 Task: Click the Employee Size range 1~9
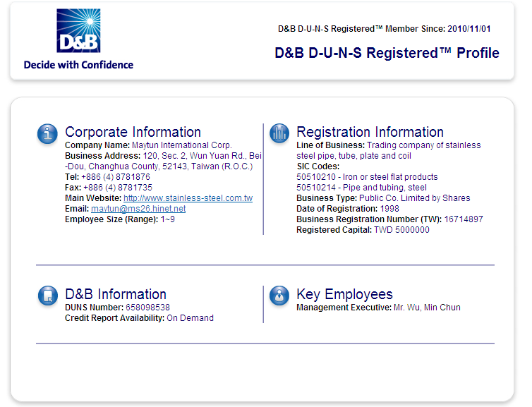168,219
